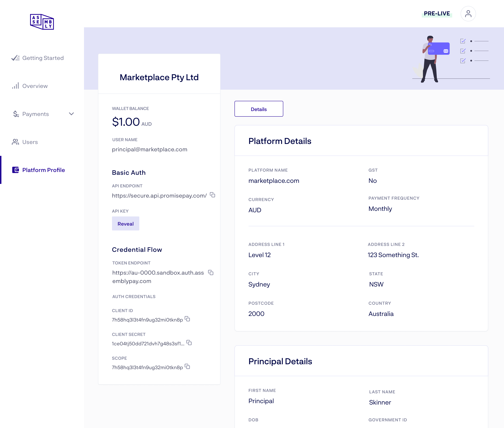Viewport: 504px width, 428px height.
Task: Click the Assembly logo
Action: tap(42, 22)
